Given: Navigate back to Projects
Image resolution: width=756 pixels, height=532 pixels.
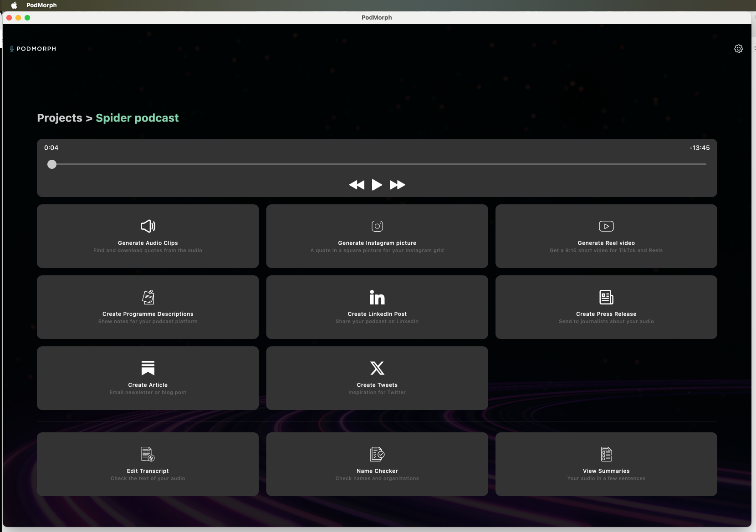Looking at the screenshot, I should 60,118.
